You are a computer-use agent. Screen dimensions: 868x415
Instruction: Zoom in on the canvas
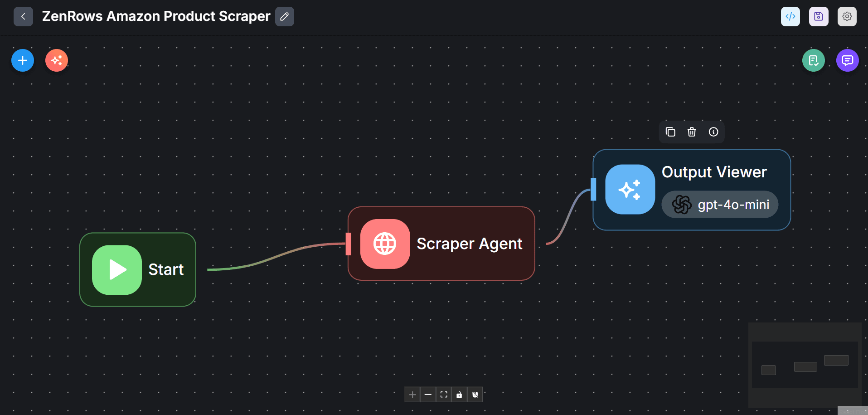412,395
